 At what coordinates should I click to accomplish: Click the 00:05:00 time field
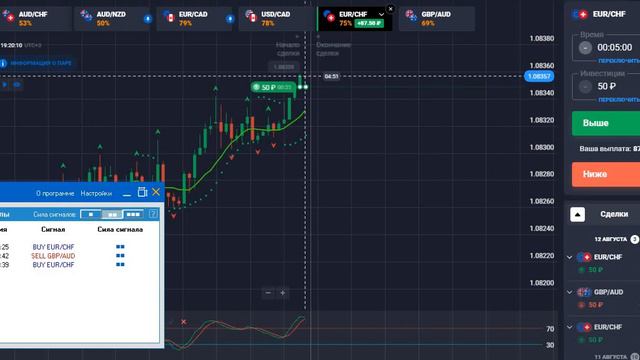click(x=615, y=48)
